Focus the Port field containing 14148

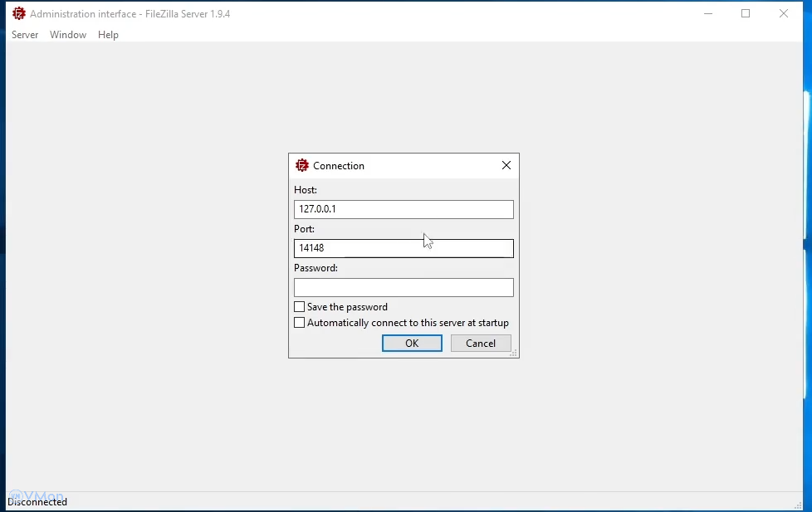404,248
